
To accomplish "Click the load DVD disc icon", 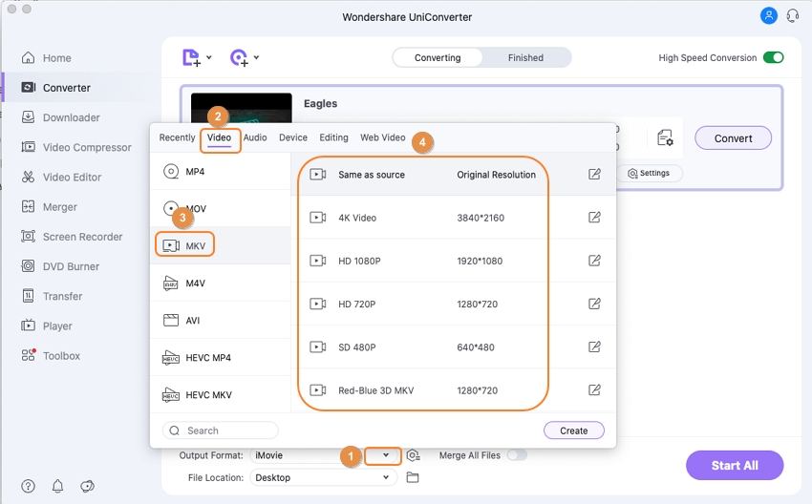I will (239, 57).
